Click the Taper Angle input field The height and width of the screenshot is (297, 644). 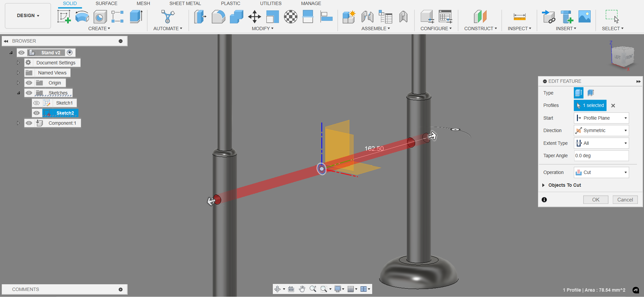point(601,156)
